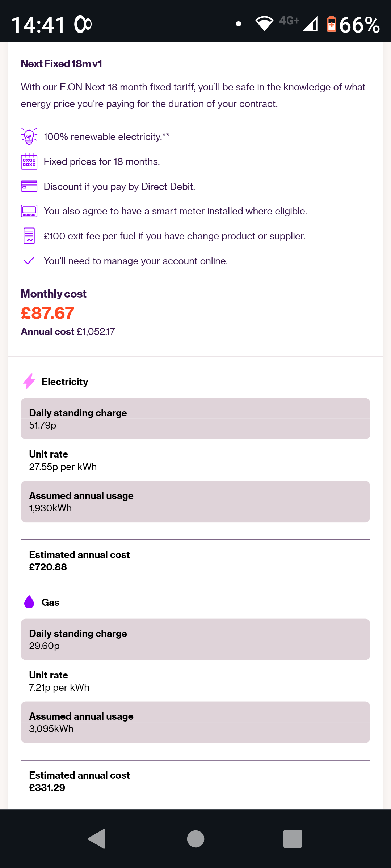391x868 pixels.
Task: Tap the smart meter icon
Action: (29, 211)
